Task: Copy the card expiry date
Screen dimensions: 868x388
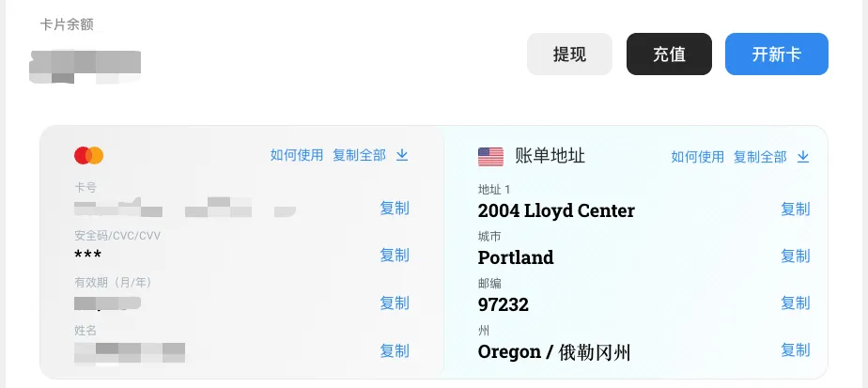Action: point(395,303)
